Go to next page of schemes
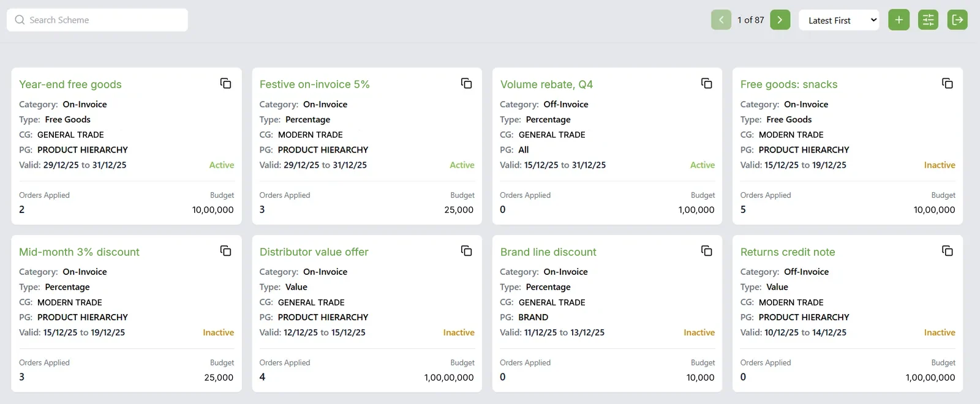Screen dimensions: 980x404 780,20
